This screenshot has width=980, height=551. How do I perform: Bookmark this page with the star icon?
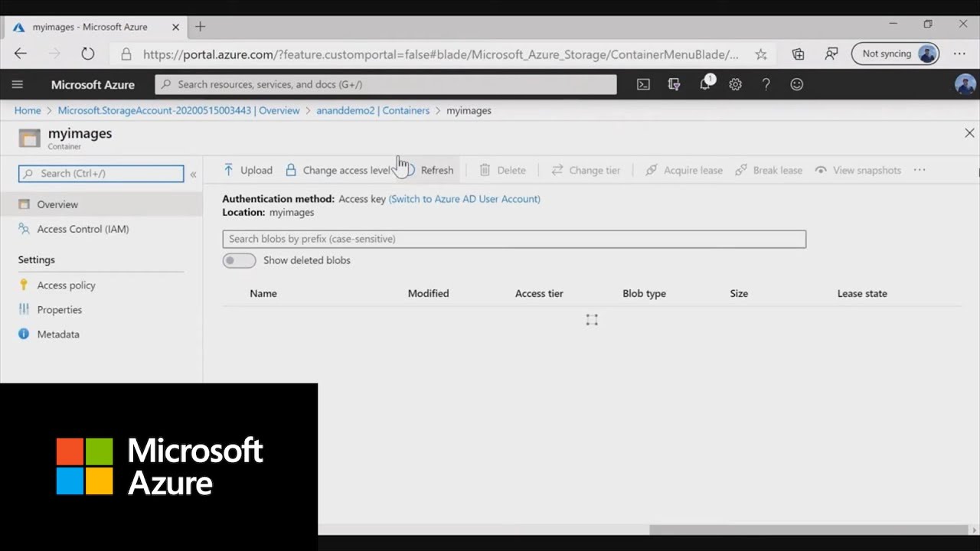point(761,54)
